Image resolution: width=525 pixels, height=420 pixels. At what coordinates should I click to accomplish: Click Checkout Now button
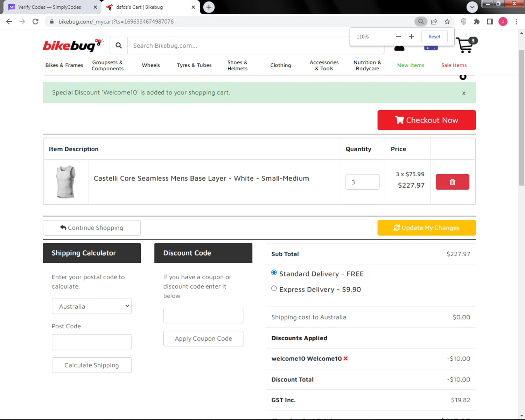427,120
